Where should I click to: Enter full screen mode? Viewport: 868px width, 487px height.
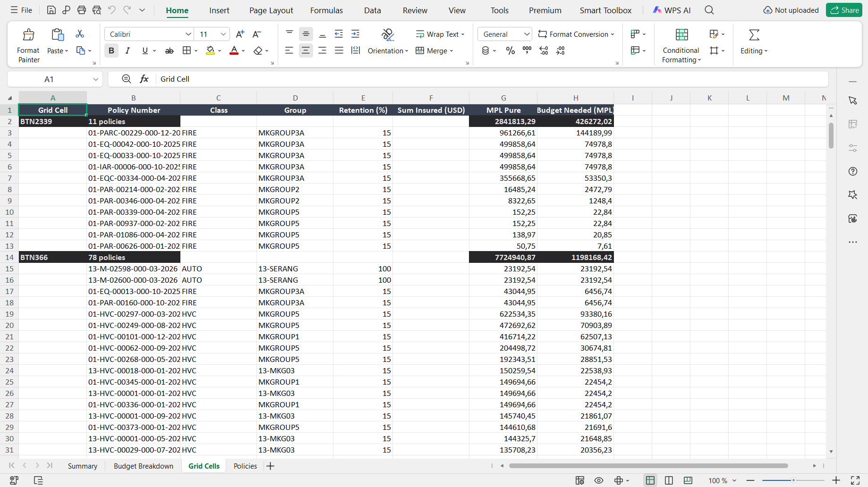click(855, 480)
